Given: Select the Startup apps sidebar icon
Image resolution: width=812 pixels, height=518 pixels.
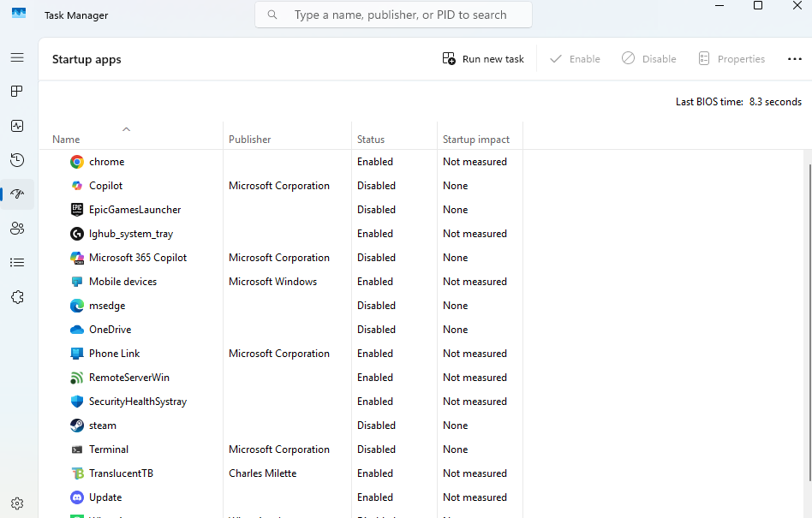Looking at the screenshot, I should pyautogui.click(x=17, y=194).
